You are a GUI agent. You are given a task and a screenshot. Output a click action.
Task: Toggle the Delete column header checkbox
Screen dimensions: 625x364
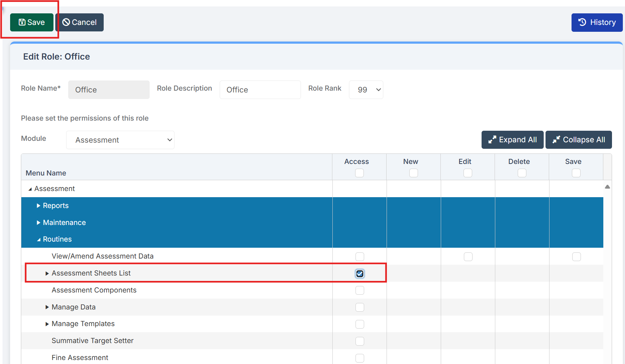[x=522, y=173]
